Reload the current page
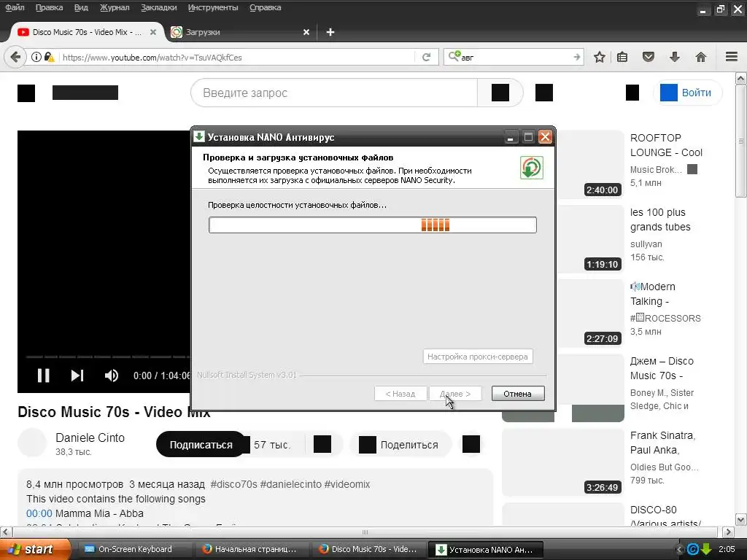 coord(426,57)
